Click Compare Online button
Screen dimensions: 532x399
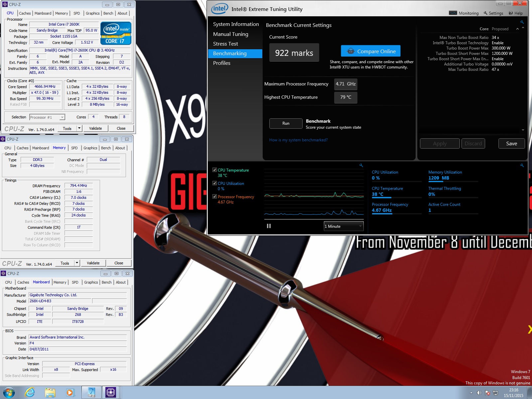[371, 51]
